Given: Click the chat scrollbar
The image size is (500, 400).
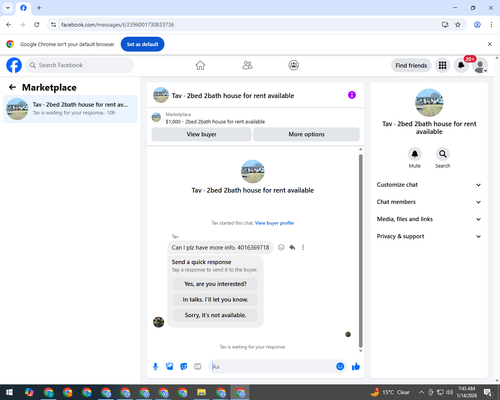Looking at the screenshot, I should [360, 251].
